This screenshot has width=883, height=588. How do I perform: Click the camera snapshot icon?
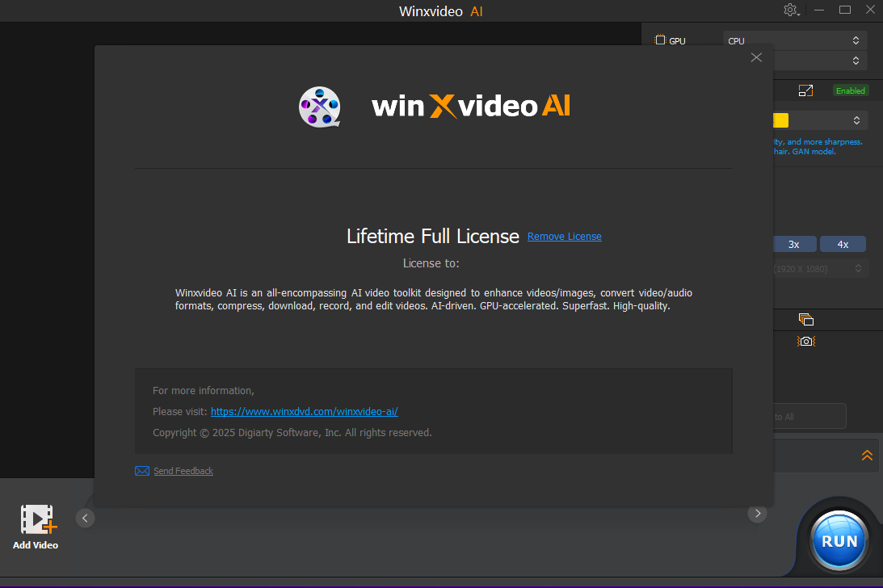pyautogui.click(x=806, y=342)
